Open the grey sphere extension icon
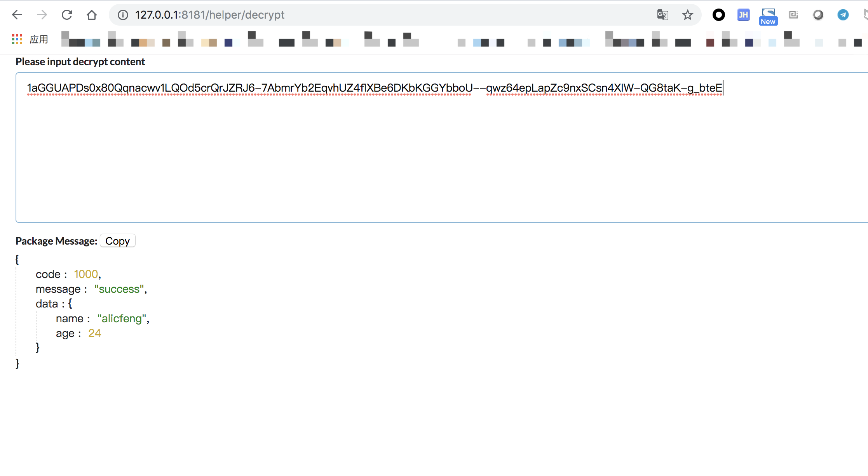Viewport: 868px width, 476px height. point(818,15)
